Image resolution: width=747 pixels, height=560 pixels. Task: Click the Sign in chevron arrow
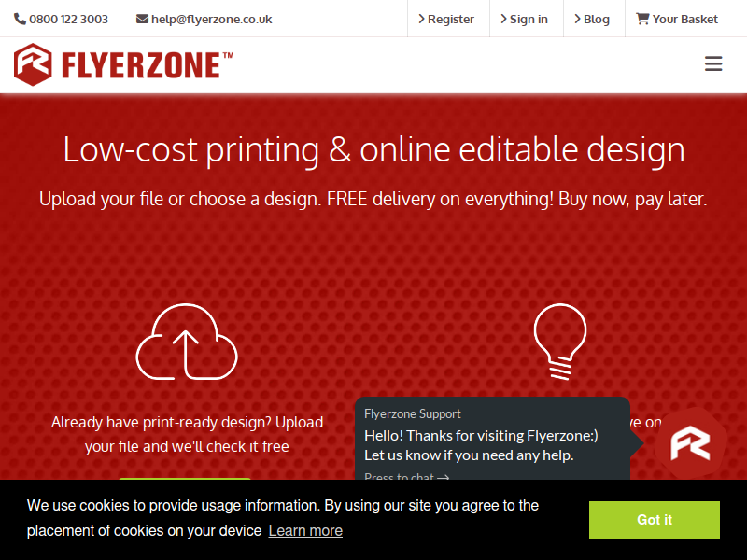[503, 19]
